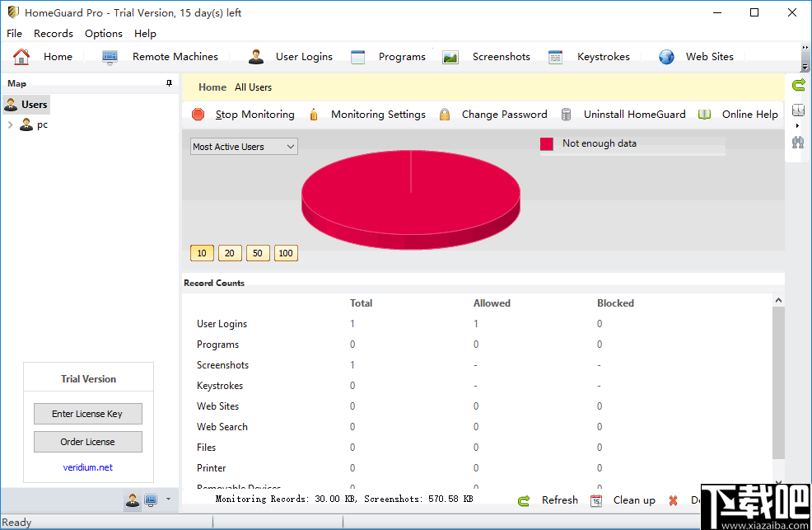Pin the Map panel with pushpin icon

tap(169, 83)
